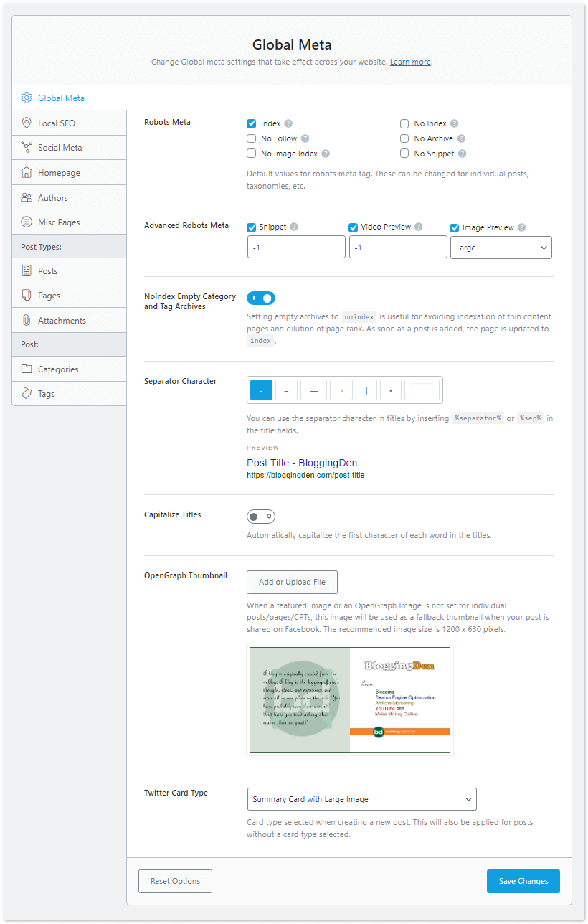Switch to the Categories tab
Image resolution: width=588 pixels, height=924 pixels.
tap(58, 369)
